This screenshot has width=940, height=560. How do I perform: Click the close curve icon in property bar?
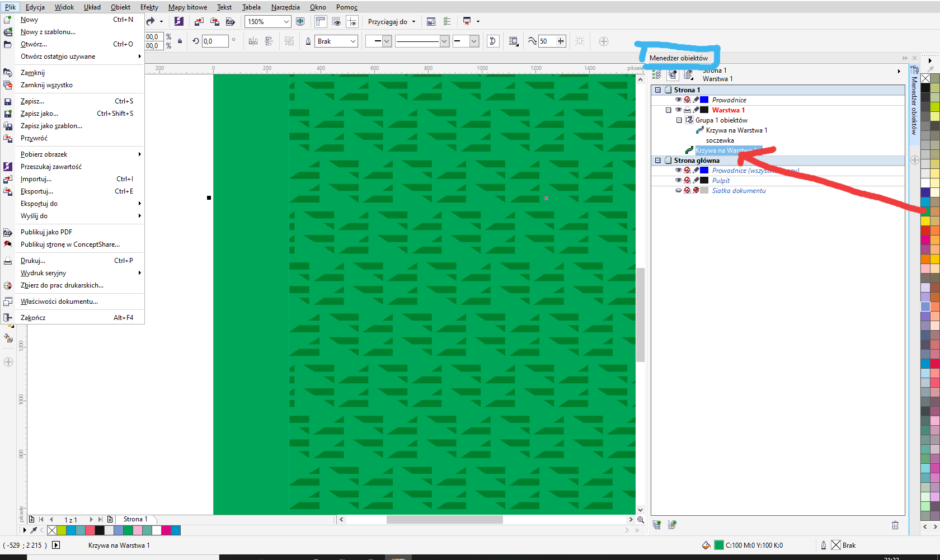pos(493,41)
